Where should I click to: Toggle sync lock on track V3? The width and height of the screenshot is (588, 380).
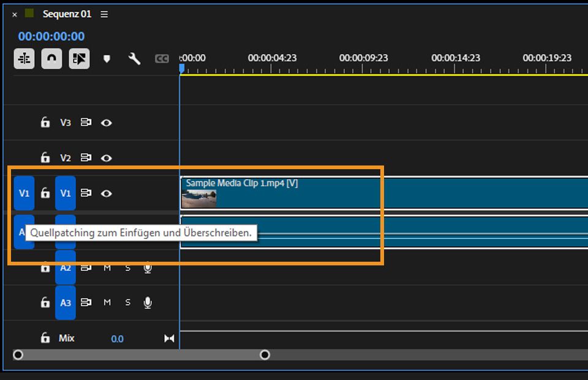point(86,123)
